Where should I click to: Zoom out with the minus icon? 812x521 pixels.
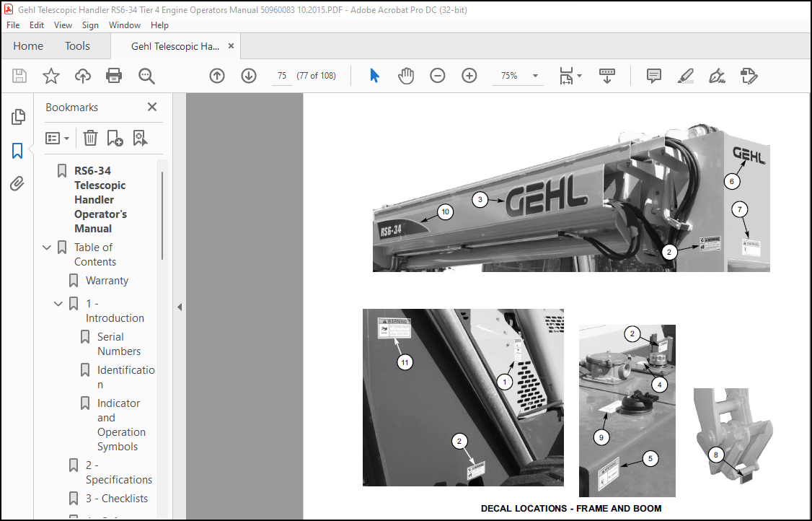click(438, 76)
